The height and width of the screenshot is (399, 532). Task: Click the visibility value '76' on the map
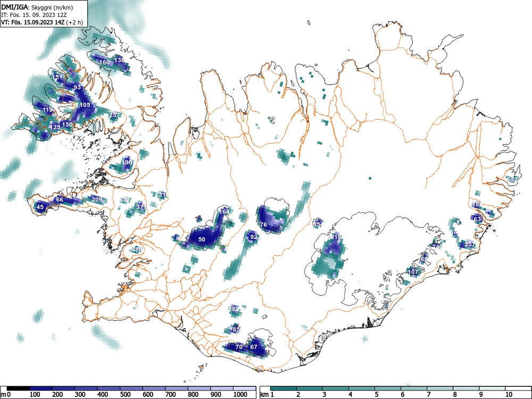click(263, 225)
